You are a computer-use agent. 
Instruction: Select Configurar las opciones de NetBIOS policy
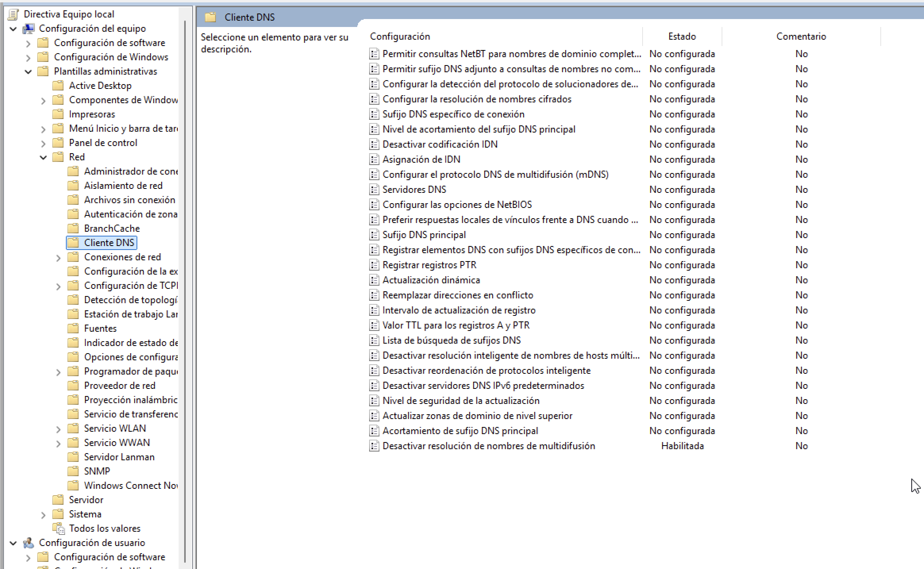pos(457,205)
